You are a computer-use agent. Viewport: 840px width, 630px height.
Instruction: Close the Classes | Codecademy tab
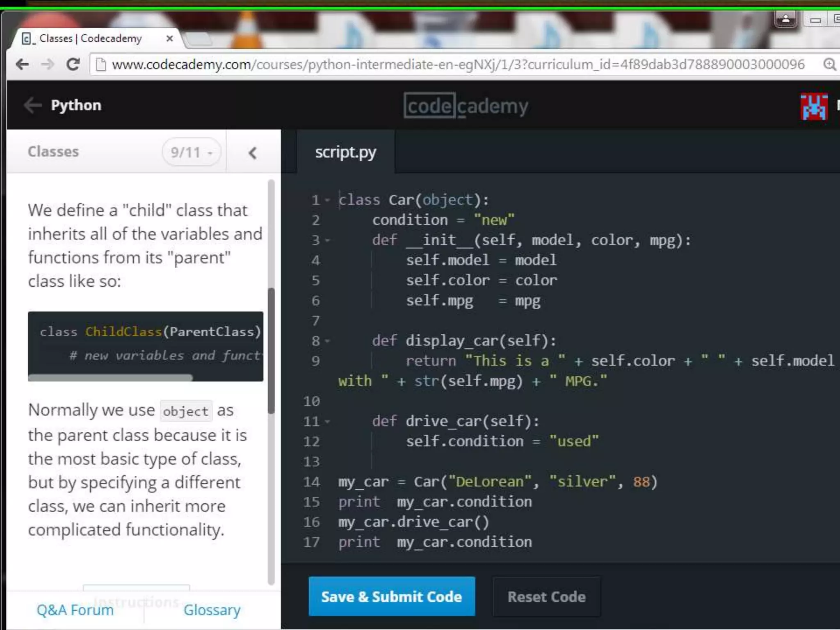(x=169, y=39)
